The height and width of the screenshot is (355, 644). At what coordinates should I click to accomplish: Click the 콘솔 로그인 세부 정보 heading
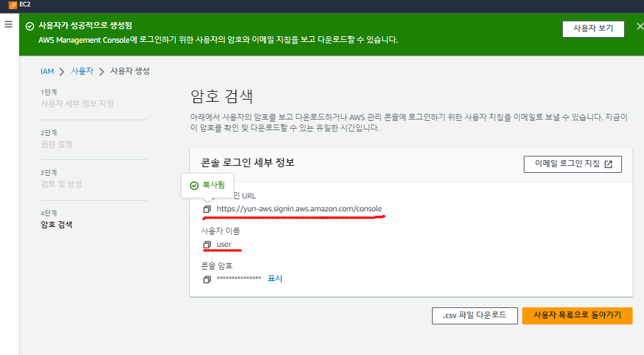tap(248, 162)
